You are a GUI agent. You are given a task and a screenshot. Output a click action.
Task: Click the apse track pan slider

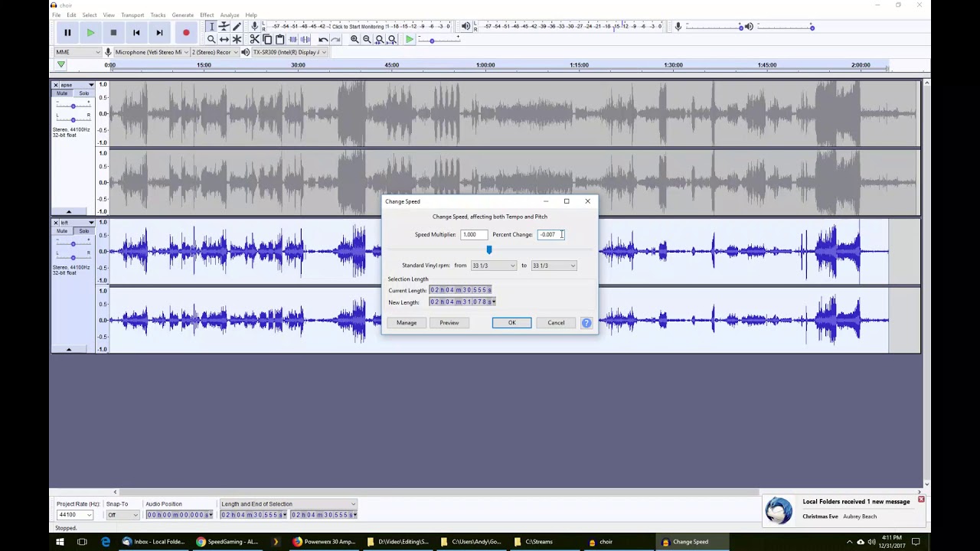click(73, 119)
